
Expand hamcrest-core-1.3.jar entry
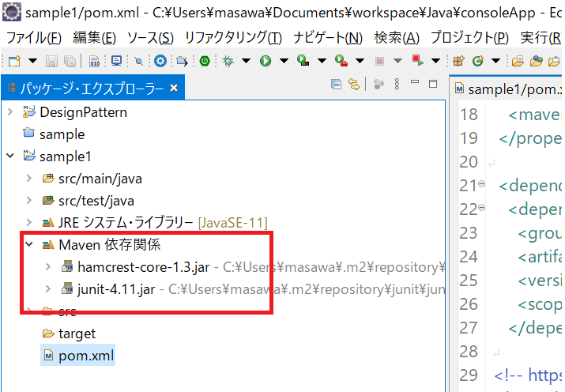48,267
